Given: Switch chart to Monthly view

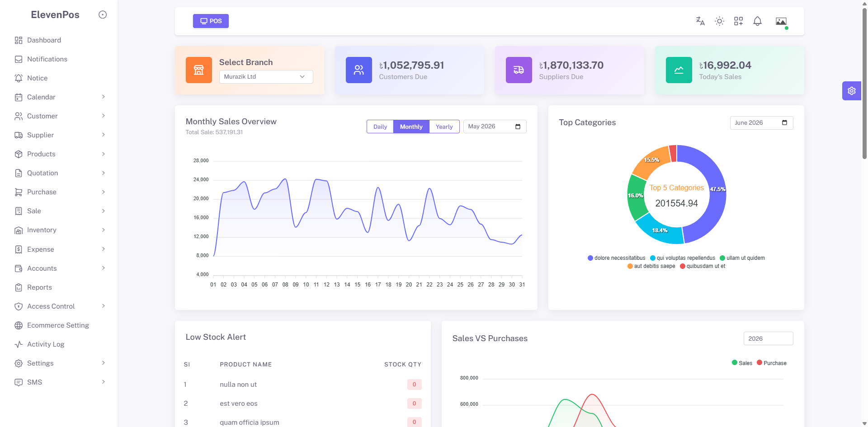Looking at the screenshot, I should click(411, 127).
